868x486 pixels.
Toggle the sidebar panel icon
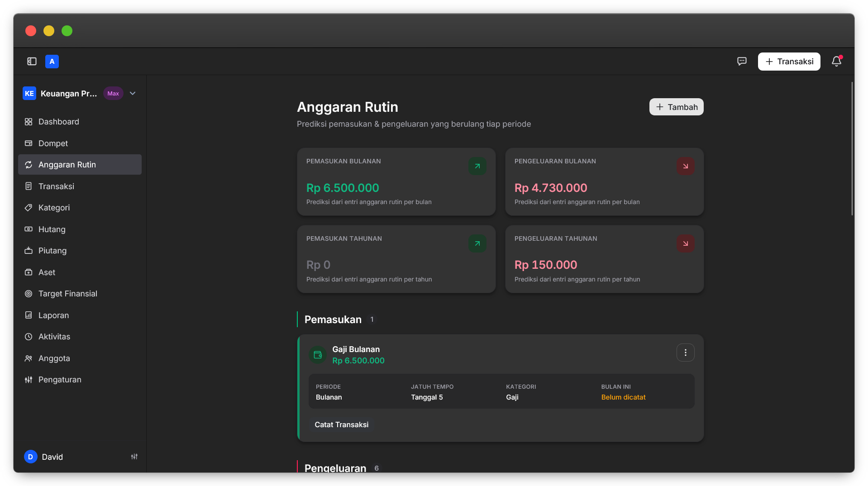click(x=32, y=62)
